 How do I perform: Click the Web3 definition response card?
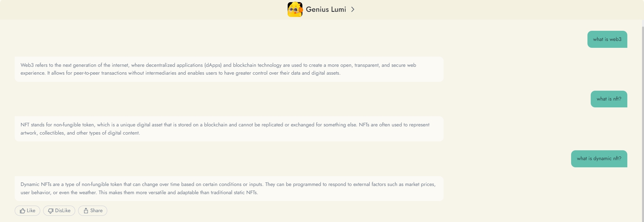(x=229, y=69)
